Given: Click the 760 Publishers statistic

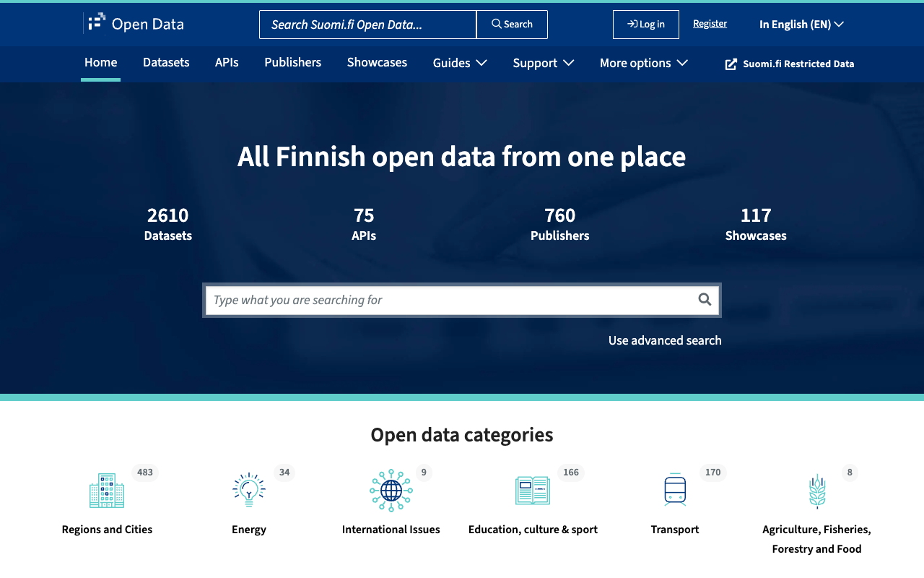Looking at the screenshot, I should (560, 224).
